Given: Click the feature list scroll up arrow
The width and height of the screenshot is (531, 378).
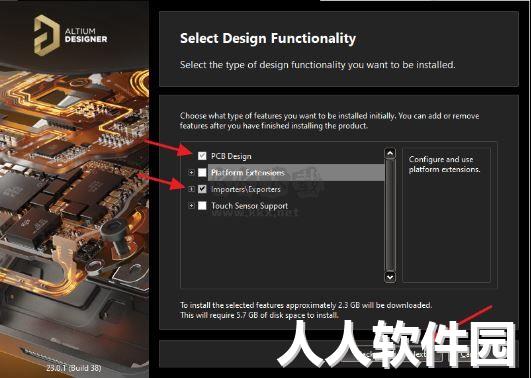Looking at the screenshot, I should [390, 153].
